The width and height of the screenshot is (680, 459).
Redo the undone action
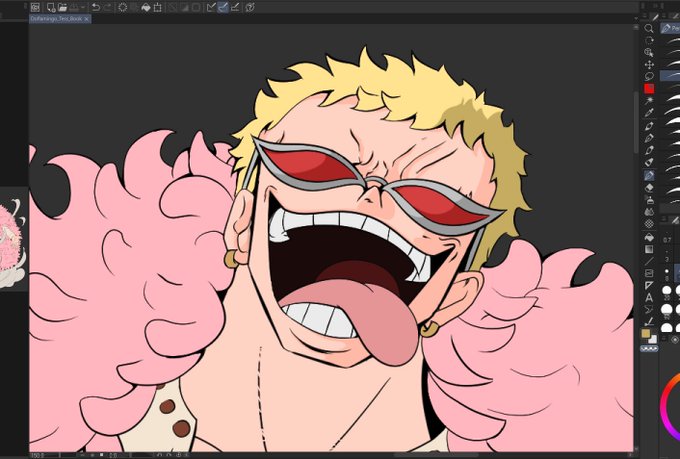click(107, 7)
